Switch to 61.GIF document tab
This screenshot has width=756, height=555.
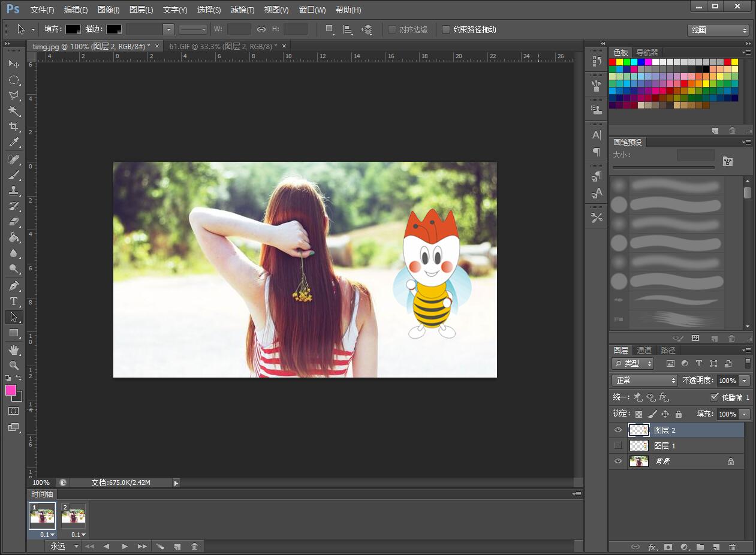coord(223,46)
